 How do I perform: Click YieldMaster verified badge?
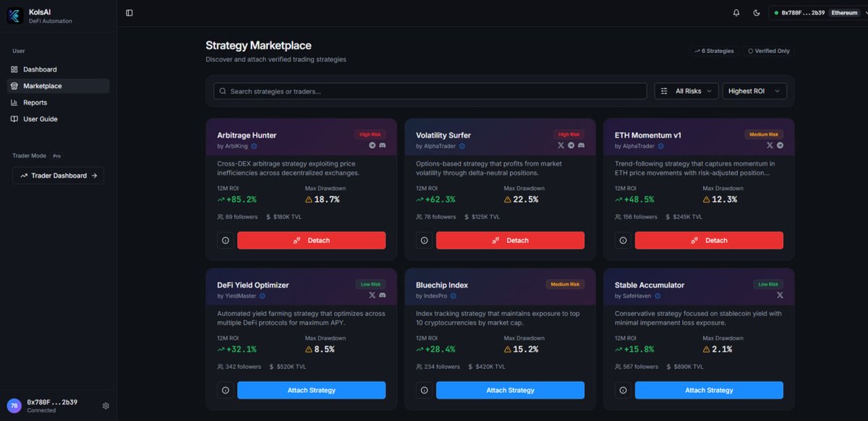[262, 296]
